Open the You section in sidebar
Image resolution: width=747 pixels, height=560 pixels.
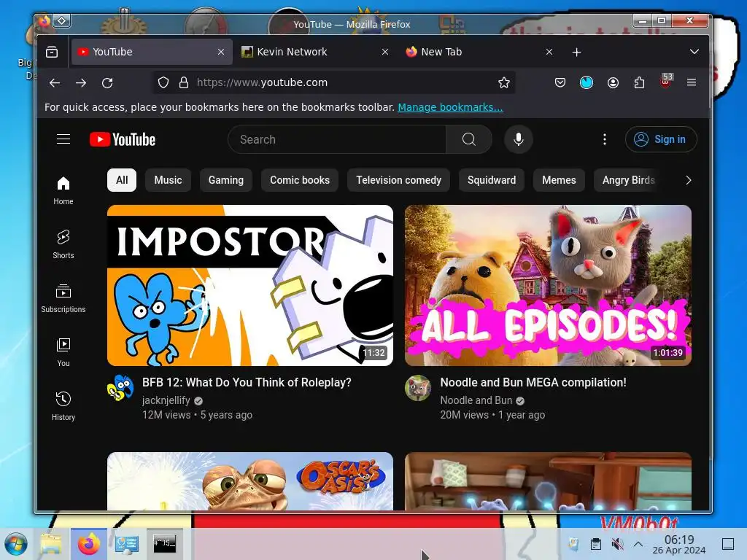(x=63, y=352)
